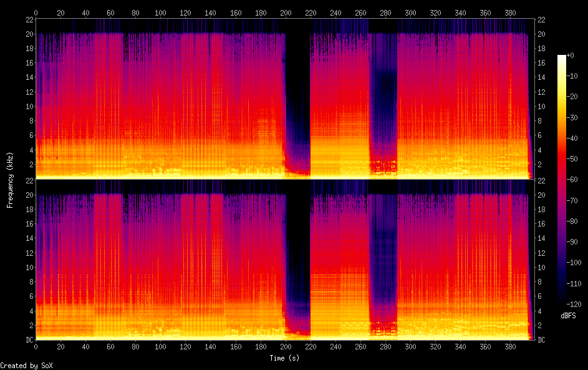Screen dimensions: 588x370
Task: Select the dark quiet section near 280s, upper channel
Action: 383,94
